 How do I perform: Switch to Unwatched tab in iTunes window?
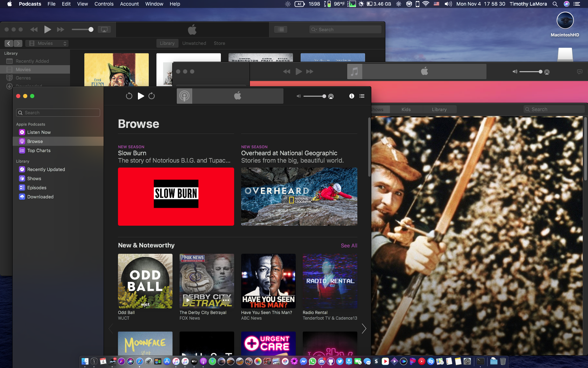(x=194, y=43)
